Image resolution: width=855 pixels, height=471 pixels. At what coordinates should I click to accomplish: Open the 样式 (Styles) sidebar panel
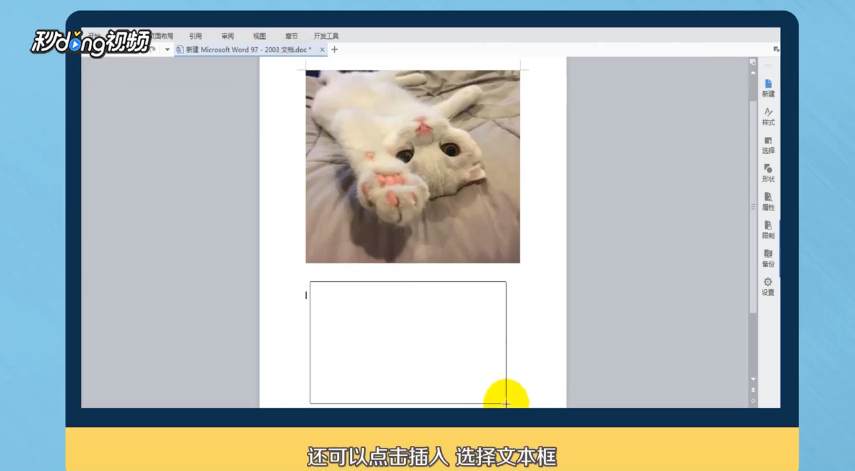pos(768,117)
